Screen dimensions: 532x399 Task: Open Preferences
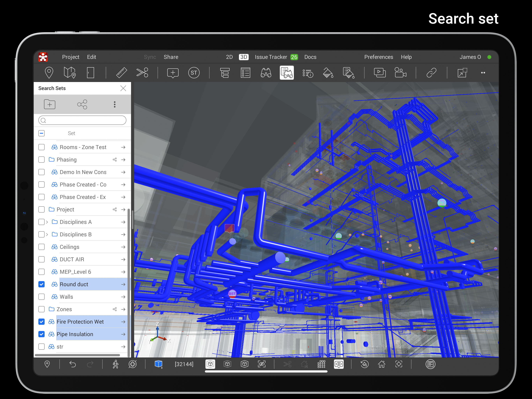tap(379, 57)
